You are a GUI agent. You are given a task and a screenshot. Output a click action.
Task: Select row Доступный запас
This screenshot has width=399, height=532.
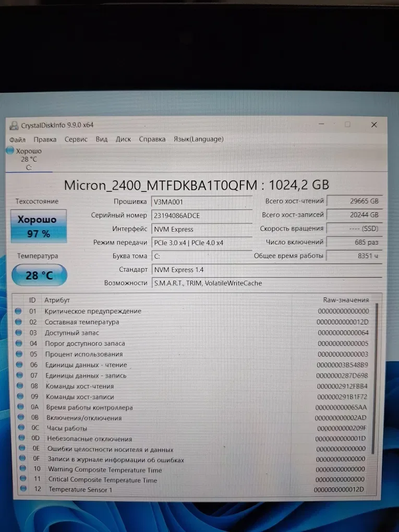[x=192, y=333]
